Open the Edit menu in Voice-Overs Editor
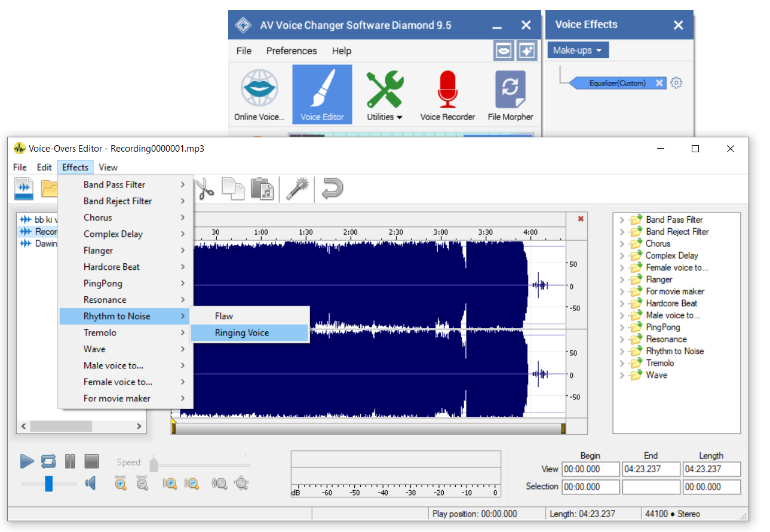Image resolution: width=770 pixels, height=532 pixels. [44, 167]
